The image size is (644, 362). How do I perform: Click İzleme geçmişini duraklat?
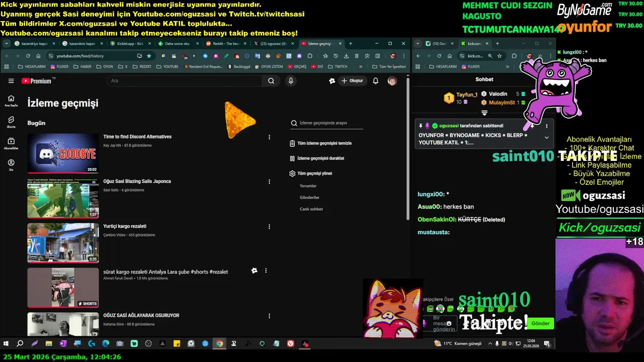tap(317, 158)
